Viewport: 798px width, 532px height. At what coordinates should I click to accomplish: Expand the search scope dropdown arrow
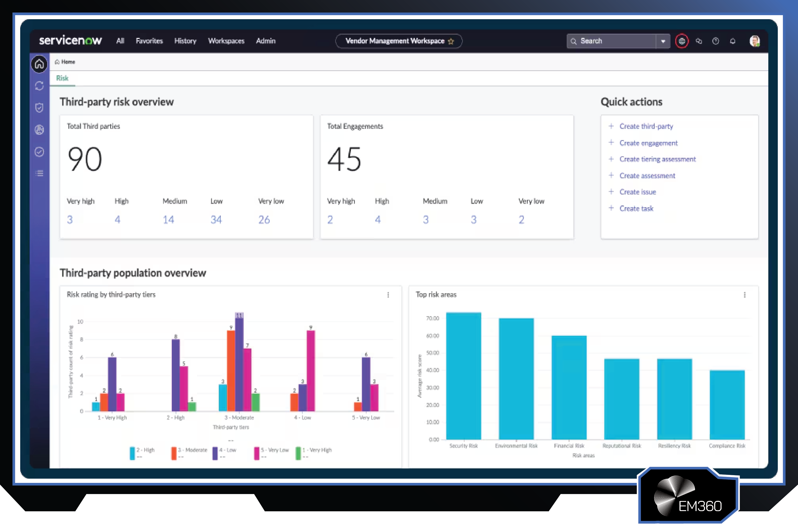[663, 41]
